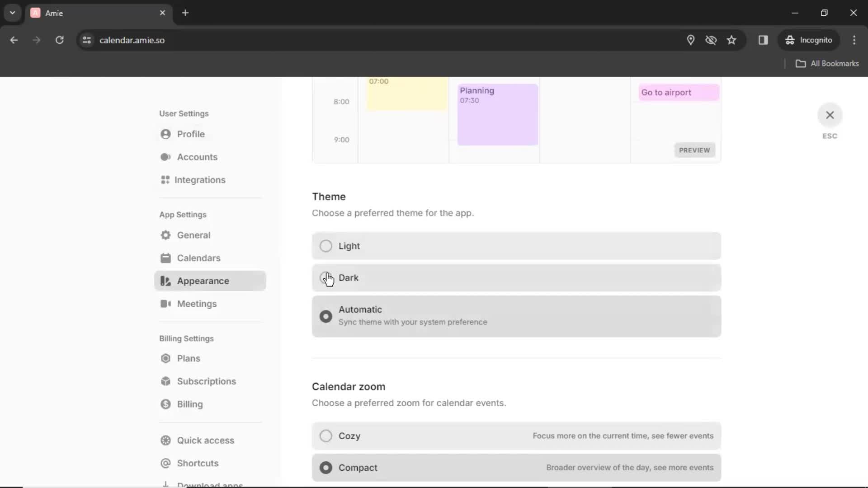The height and width of the screenshot is (488, 868).
Task: Select the Light theme radio button
Action: click(x=326, y=245)
